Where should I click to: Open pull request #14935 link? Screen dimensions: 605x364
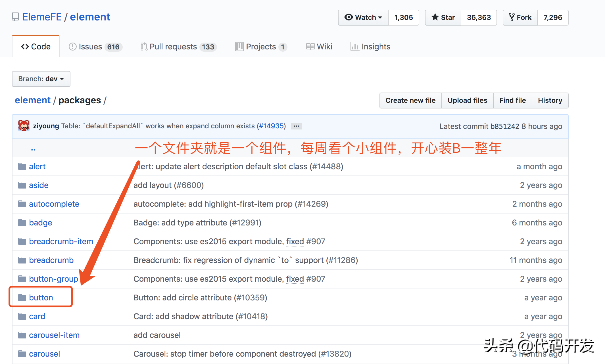(x=271, y=126)
